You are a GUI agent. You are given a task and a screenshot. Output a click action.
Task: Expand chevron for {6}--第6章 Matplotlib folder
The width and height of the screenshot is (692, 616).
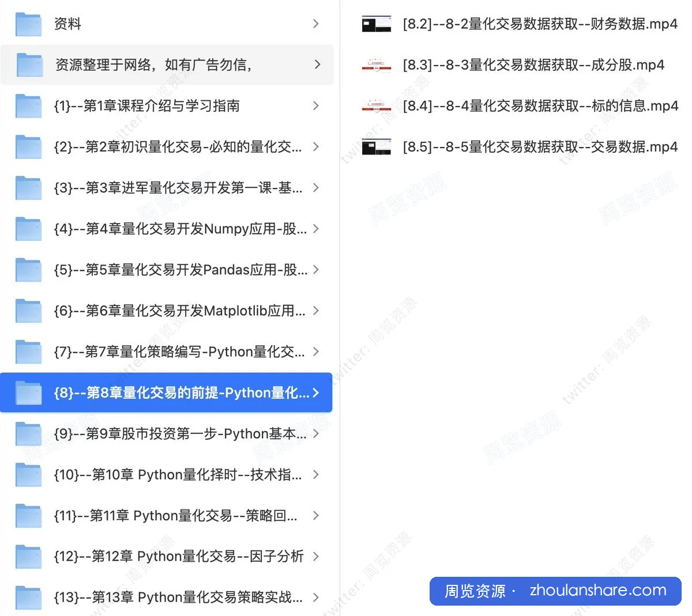315,311
